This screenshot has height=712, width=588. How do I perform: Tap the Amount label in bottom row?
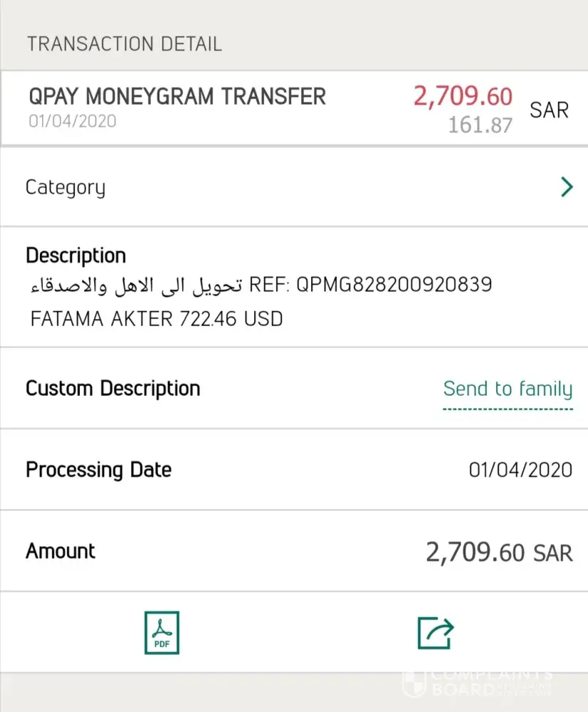(x=61, y=551)
